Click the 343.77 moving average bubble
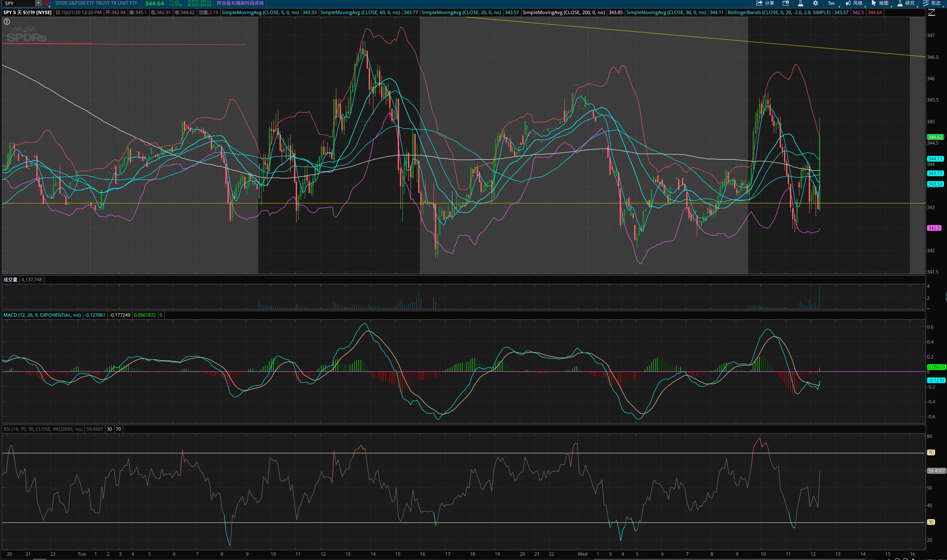The height and width of the screenshot is (560, 947). pos(935,173)
